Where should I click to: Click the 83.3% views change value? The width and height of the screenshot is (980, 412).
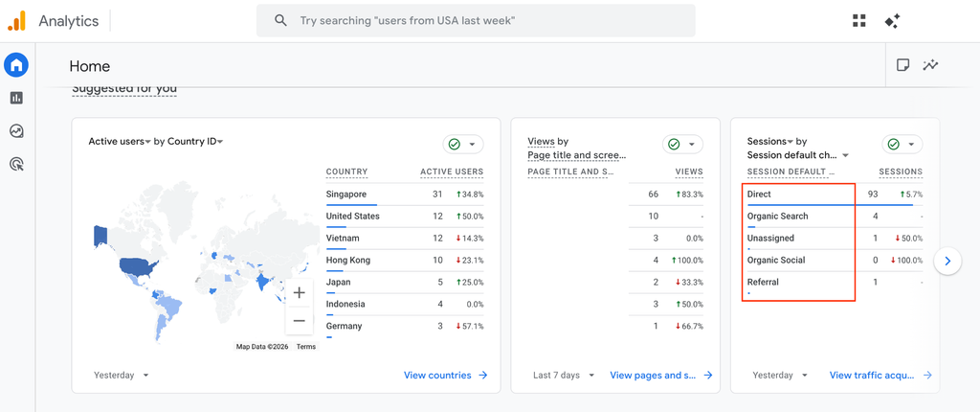[687, 195]
